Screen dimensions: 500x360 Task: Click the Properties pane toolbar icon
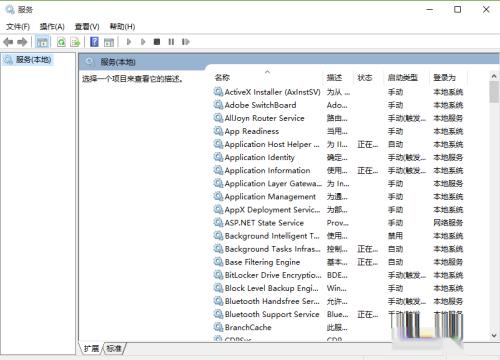(x=109, y=42)
